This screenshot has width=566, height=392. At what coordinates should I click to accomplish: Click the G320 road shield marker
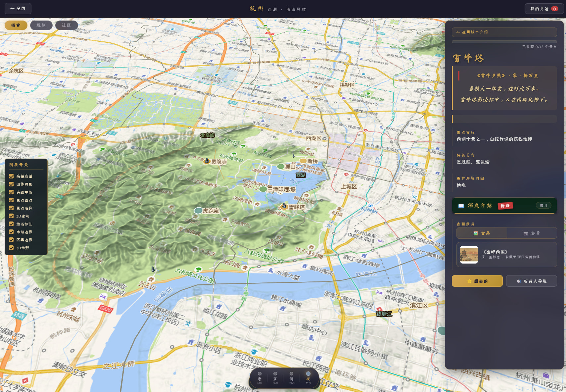[106, 309]
